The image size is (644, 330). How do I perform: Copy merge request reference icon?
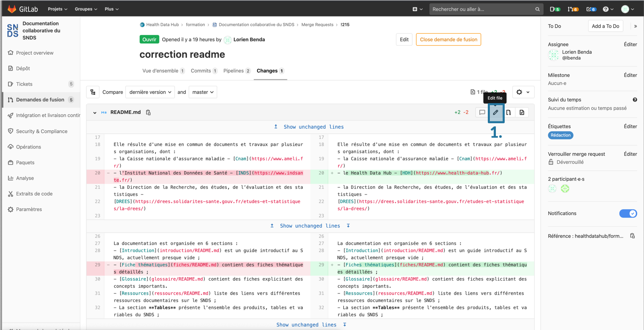click(x=632, y=236)
